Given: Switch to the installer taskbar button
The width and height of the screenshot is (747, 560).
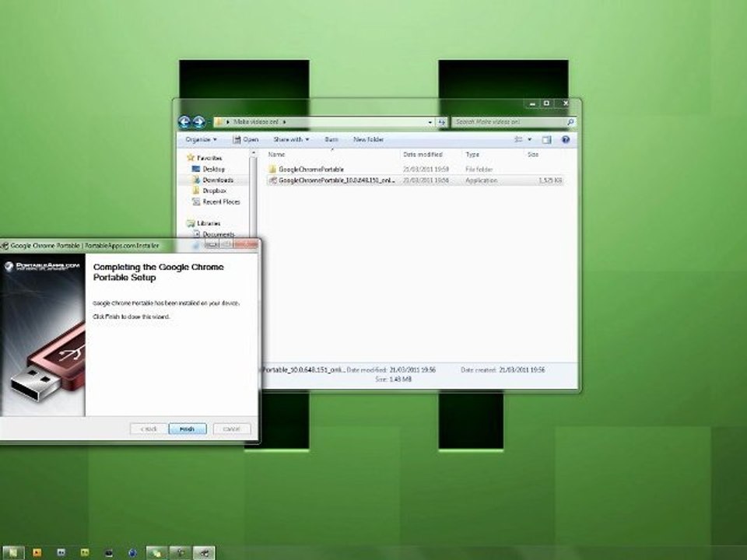Looking at the screenshot, I should 204,552.
